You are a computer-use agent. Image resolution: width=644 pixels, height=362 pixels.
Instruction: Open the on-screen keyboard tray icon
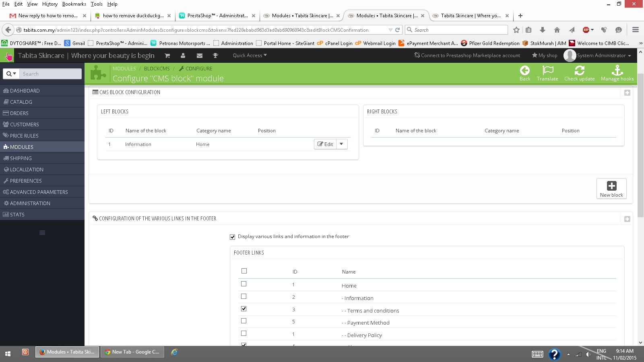coord(537,354)
